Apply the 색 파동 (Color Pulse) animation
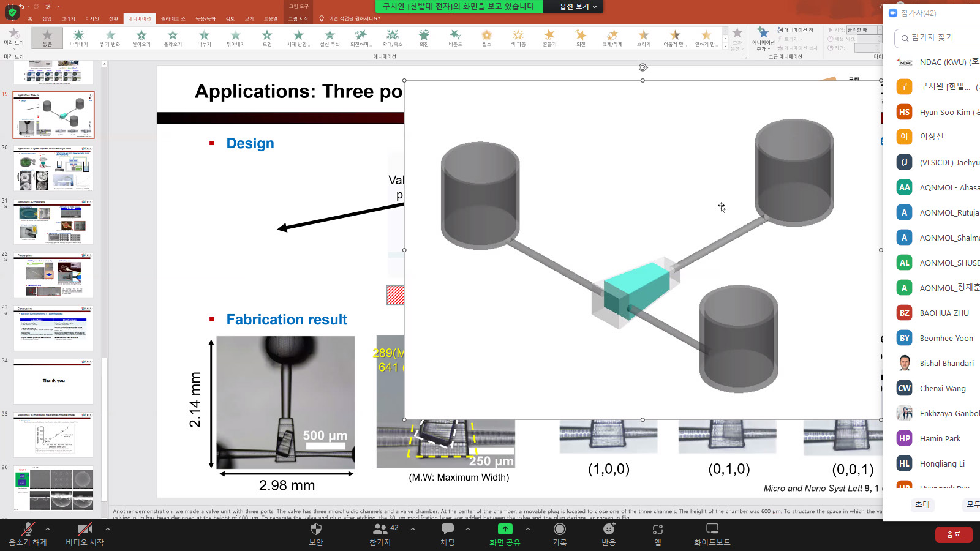980x551 pixels. coord(518,37)
